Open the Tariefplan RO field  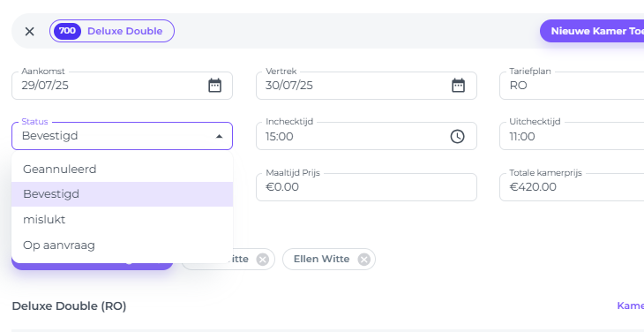[x=572, y=86]
